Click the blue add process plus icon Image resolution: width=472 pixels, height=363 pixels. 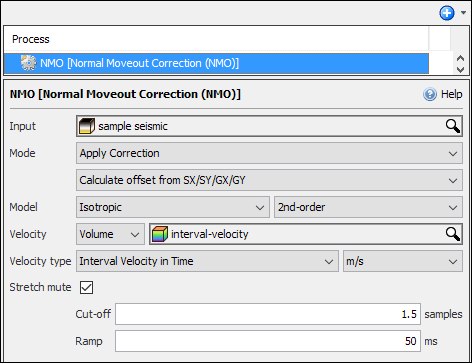pyautogui.click(x=447, y=13)
